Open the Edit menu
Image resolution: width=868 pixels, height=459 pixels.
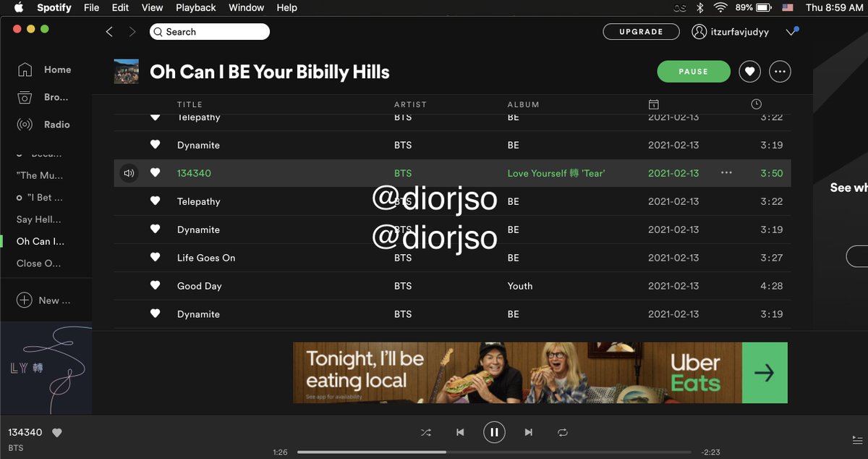pos(120,7)
